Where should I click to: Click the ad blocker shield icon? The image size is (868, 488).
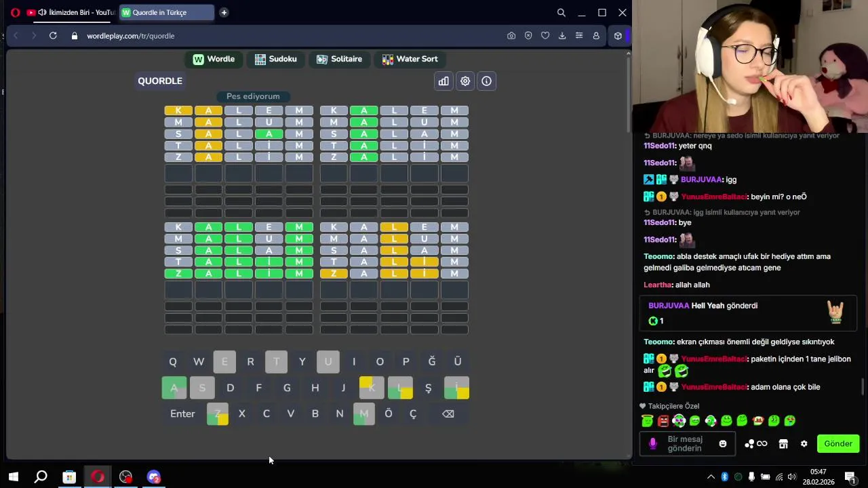pyautogui.click(x=528, y=36)
